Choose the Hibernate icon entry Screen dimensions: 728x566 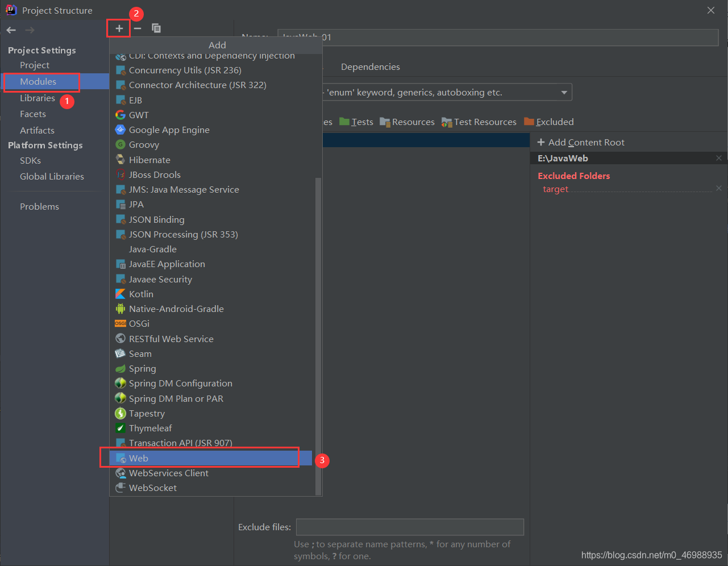(120, 160)
